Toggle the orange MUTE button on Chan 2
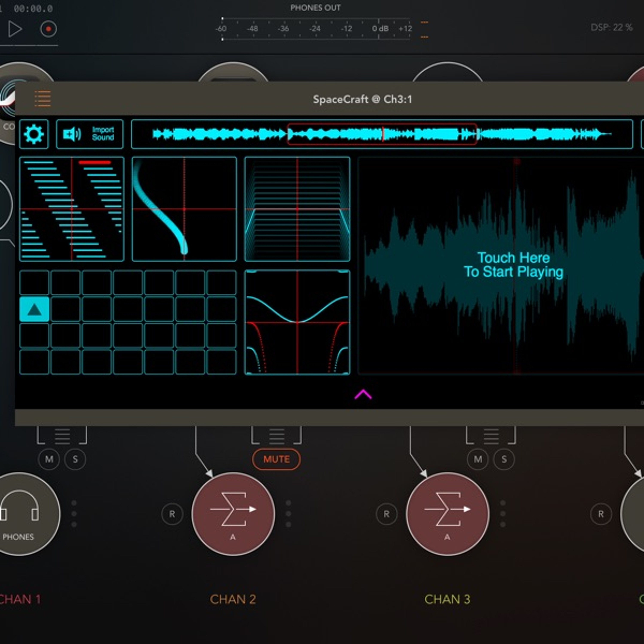644x644 pixels. [x=276, y=459]
